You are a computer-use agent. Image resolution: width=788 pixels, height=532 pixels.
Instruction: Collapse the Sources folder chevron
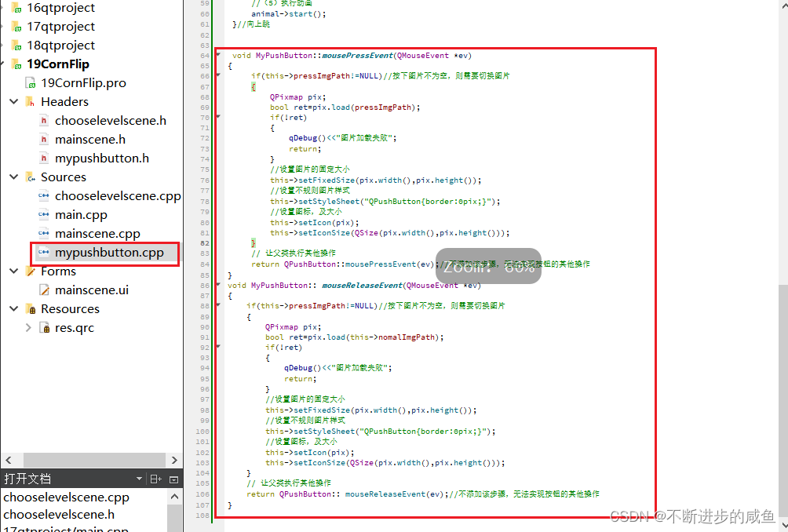[x=14, y=177]
